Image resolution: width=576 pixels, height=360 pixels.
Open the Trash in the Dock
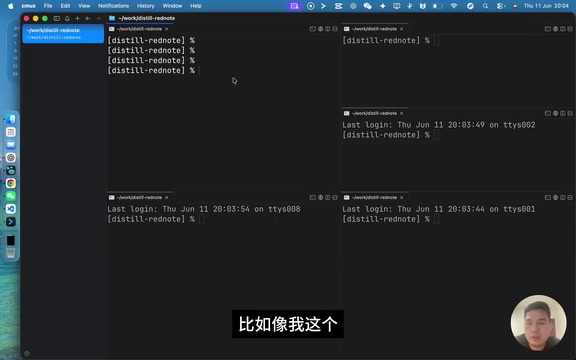coord(11,253)
